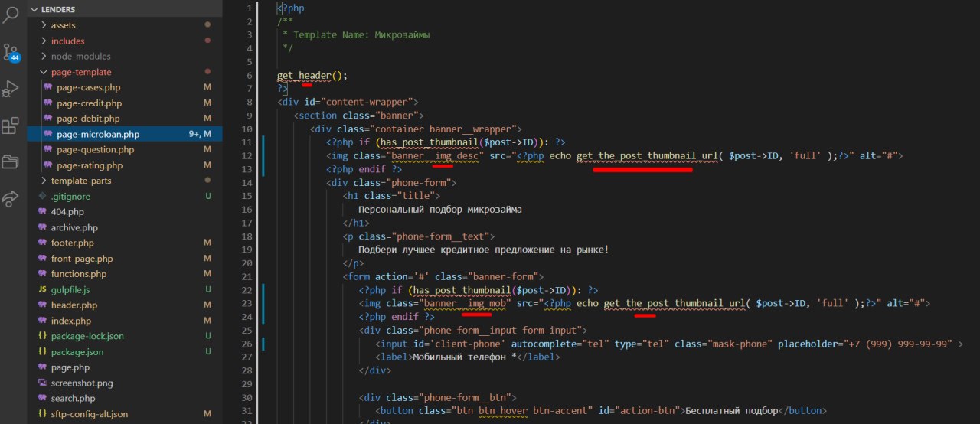Click the braces icon next to package.json
This screenshot has width=980, height=424.
coord(43,352)
